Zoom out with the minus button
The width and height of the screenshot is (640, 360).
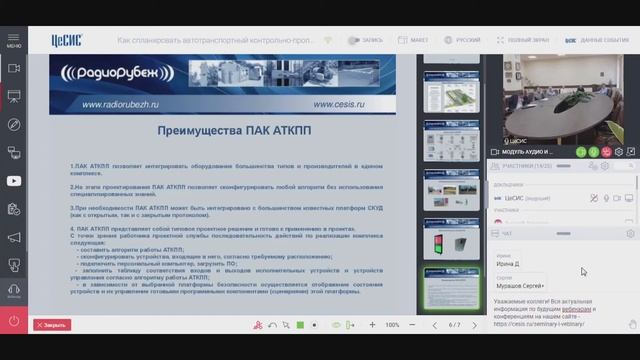click(412, 325)
